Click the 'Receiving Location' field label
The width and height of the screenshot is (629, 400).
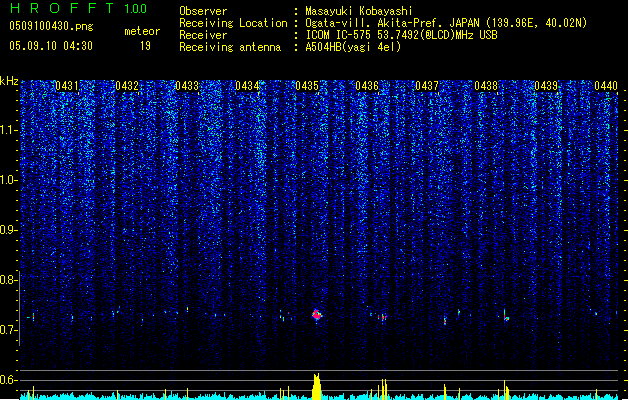[x=233, y=23]
